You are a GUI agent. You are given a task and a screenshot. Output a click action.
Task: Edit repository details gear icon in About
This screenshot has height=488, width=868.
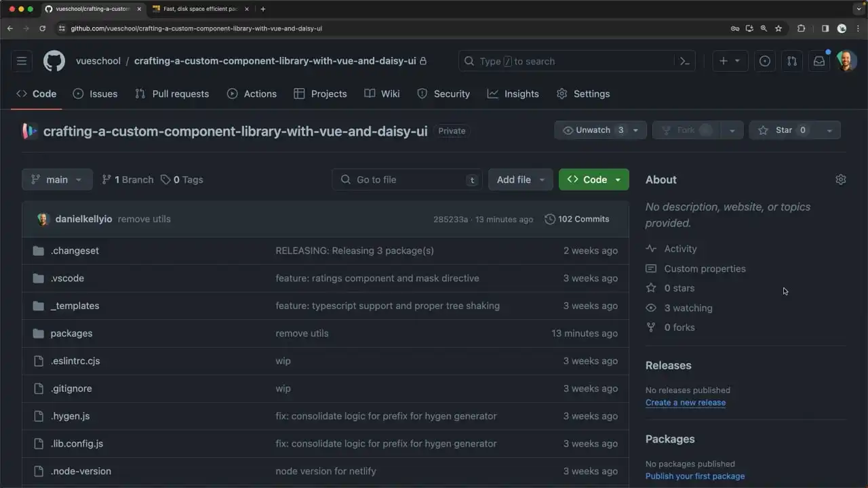pos(841,180)
